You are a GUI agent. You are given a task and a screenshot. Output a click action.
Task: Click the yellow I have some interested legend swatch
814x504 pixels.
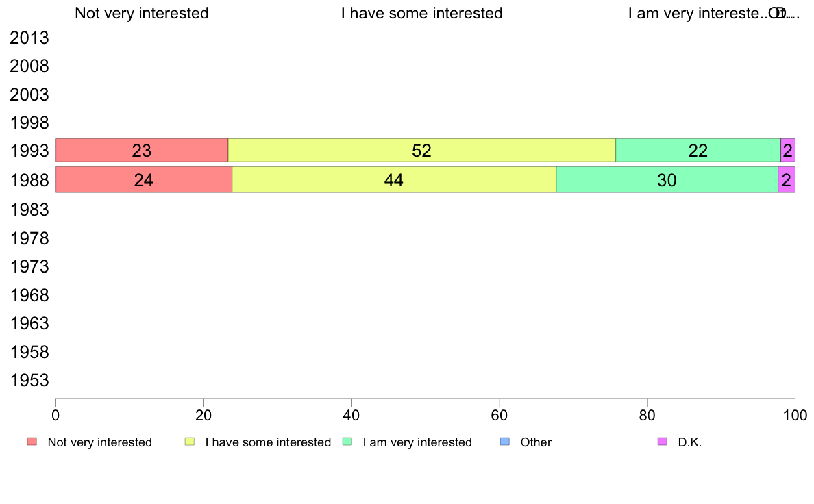190,442
